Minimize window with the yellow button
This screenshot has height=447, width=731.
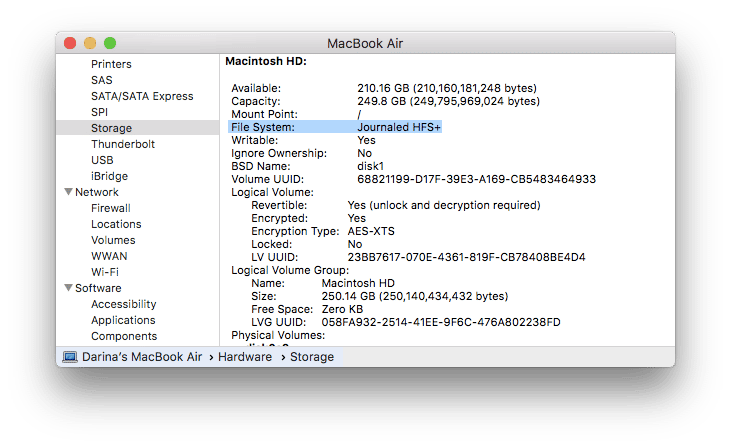[90, 43]
